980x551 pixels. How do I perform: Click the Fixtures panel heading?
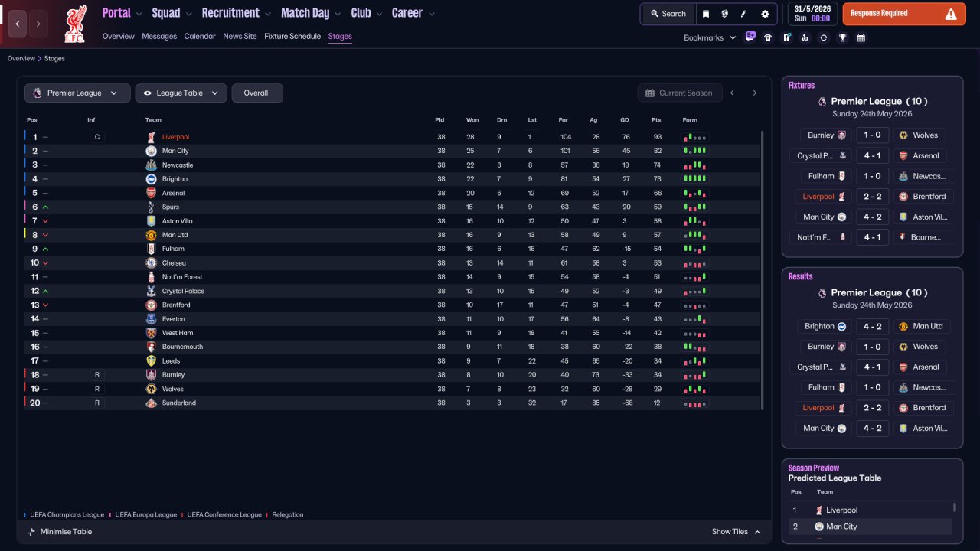pyautogui.click(x=802, y=85)
